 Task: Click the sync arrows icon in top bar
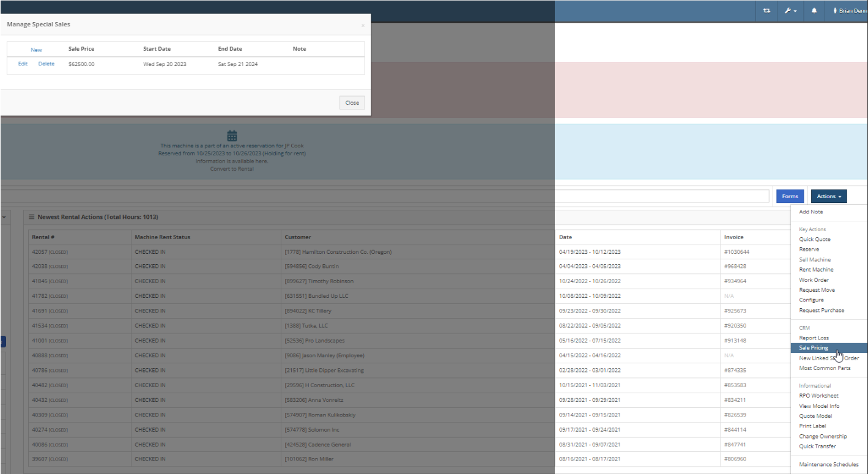(x=766, y=11)
